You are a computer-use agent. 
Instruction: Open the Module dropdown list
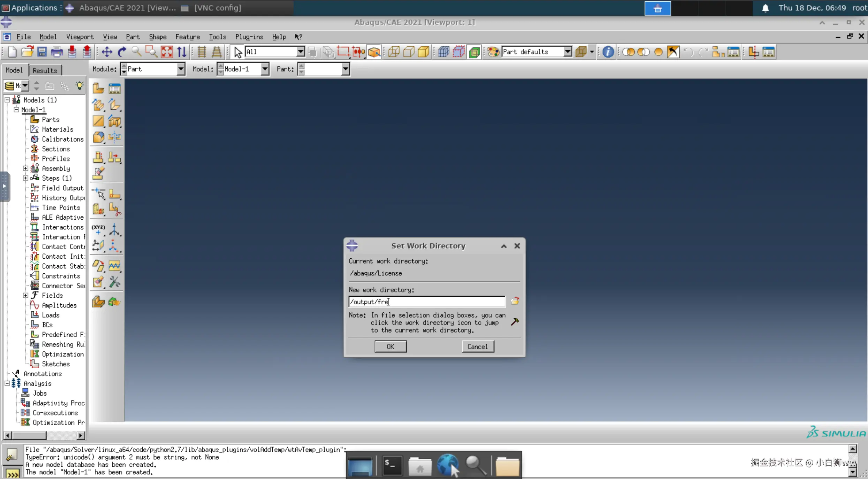coord(181,69)
